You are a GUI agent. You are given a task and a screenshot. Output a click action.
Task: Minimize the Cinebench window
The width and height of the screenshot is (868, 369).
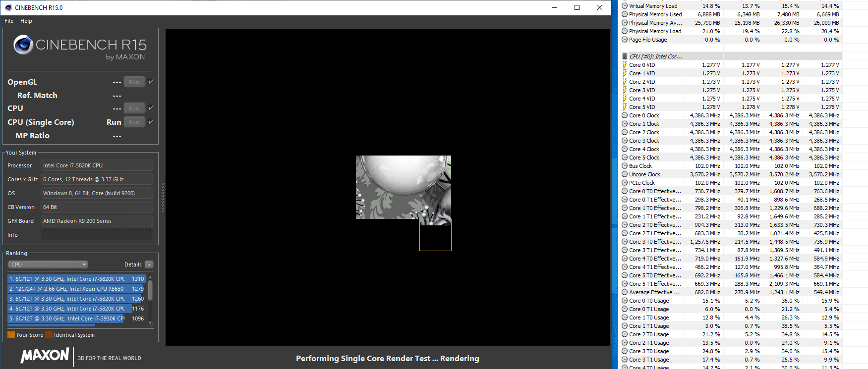pyautogui.click(x=554, y=7)
